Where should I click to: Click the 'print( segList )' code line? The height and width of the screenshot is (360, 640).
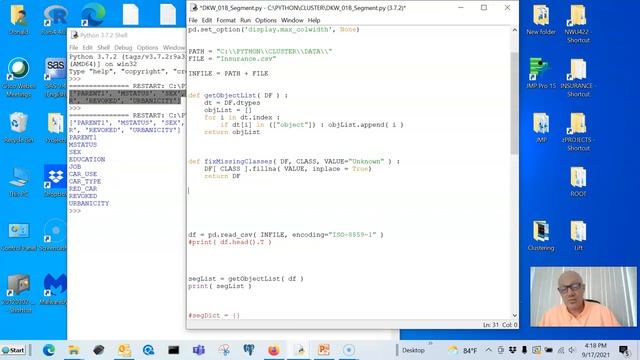point(220,286)
